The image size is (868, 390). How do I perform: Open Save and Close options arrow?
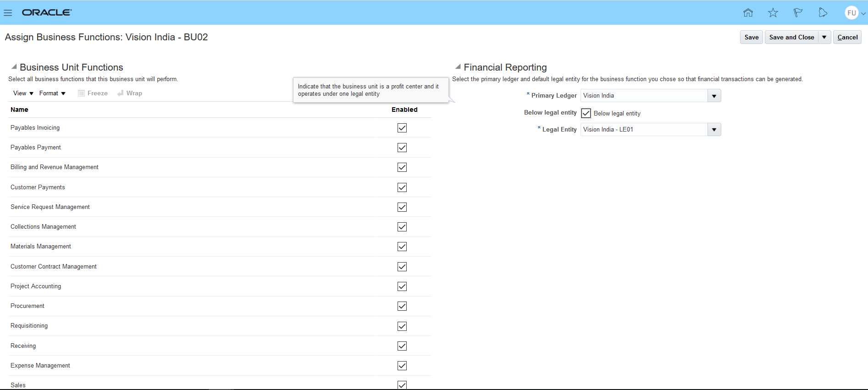coord(824,37)
